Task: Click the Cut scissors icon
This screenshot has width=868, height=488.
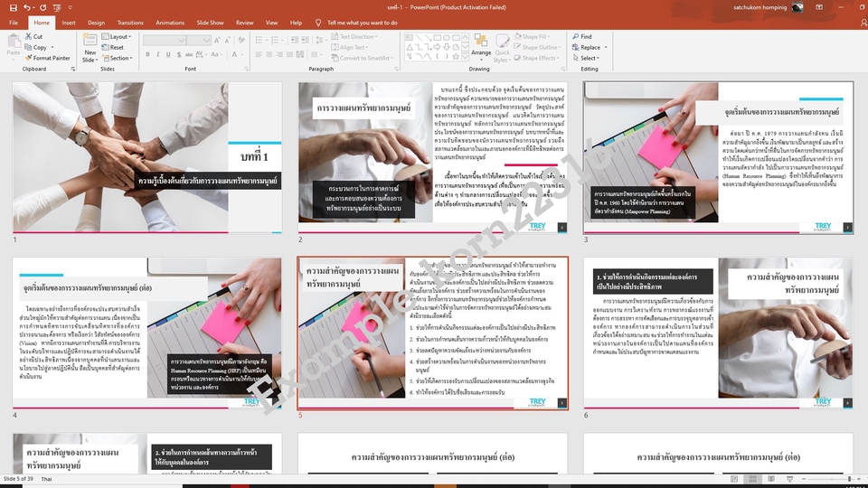Action: coord(28,36)
